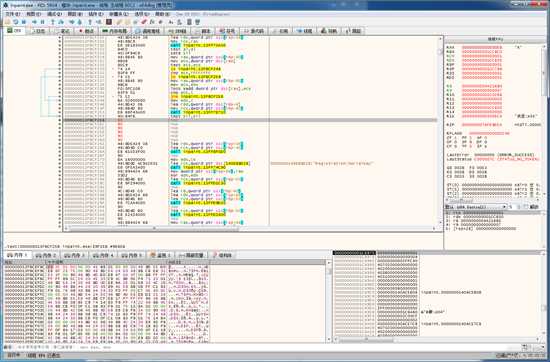The height and width of the screenshot is (362, 550).
Task: Click the Step into toolbar icon
Action: [x=53, y=22]
